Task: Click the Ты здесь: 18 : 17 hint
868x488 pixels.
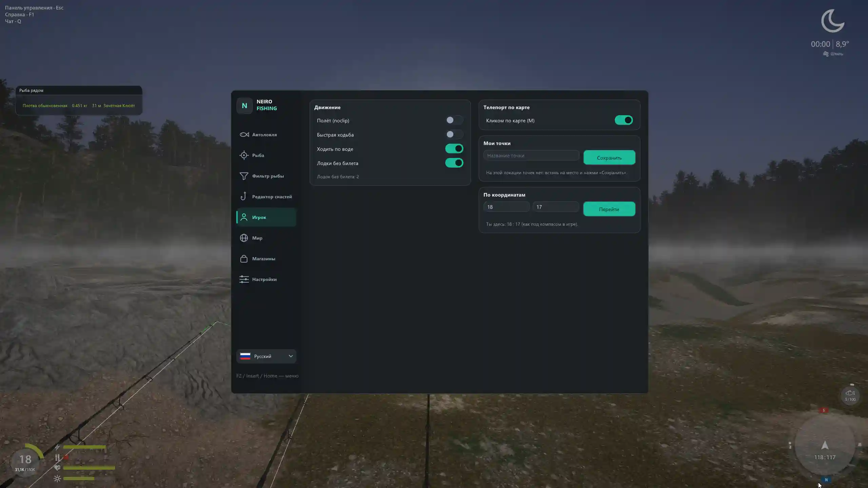Action: point(532,224)
